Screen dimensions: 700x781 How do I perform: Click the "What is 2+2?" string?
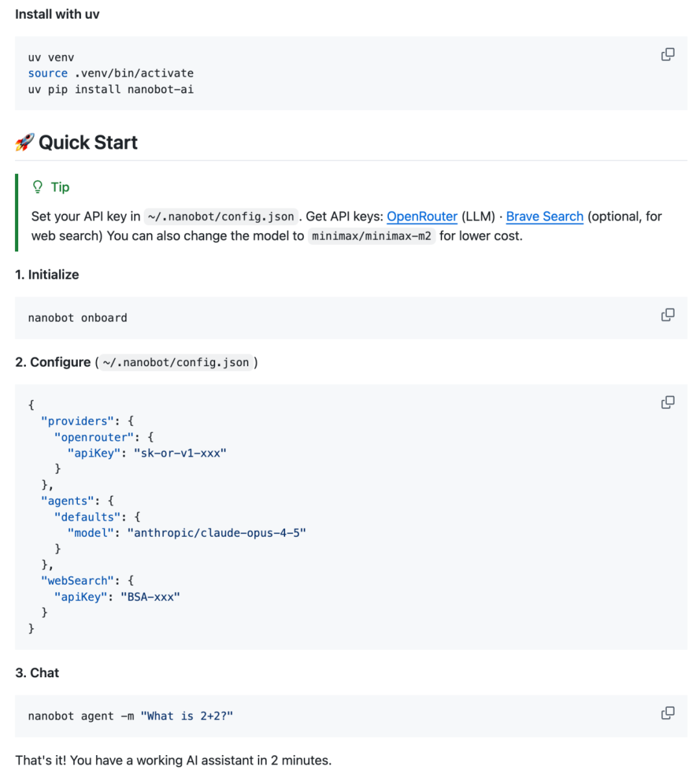187,716
